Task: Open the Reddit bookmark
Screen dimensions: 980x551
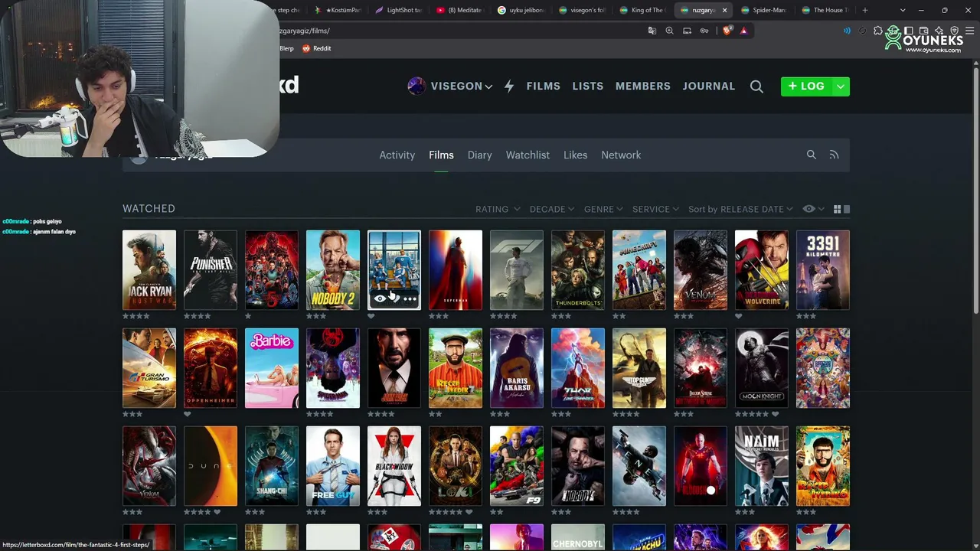Action: (316, 48)
